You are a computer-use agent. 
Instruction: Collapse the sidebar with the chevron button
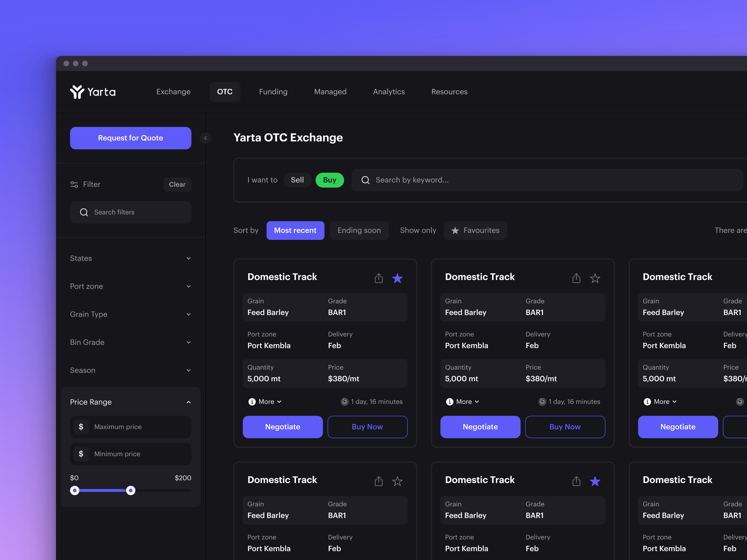(x=205, y=138)
